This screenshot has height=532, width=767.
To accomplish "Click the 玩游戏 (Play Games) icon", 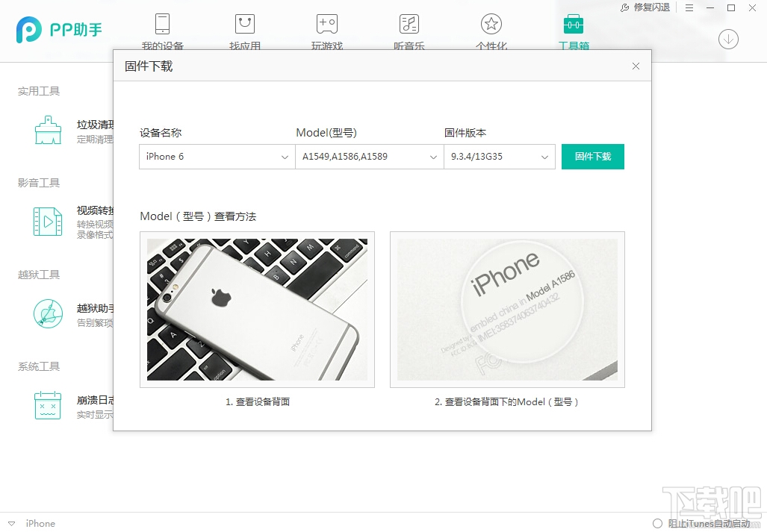I will pos(326,30).
